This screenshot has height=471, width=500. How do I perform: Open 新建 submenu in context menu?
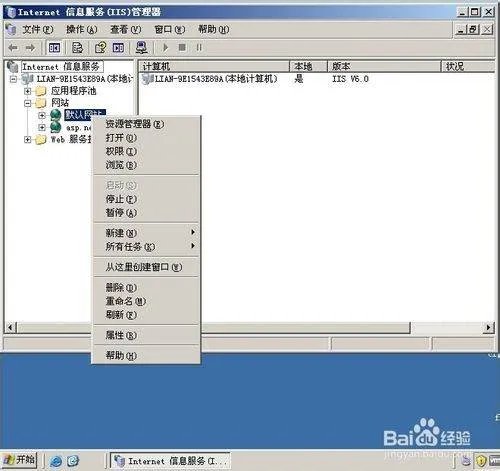coord(147,233)
